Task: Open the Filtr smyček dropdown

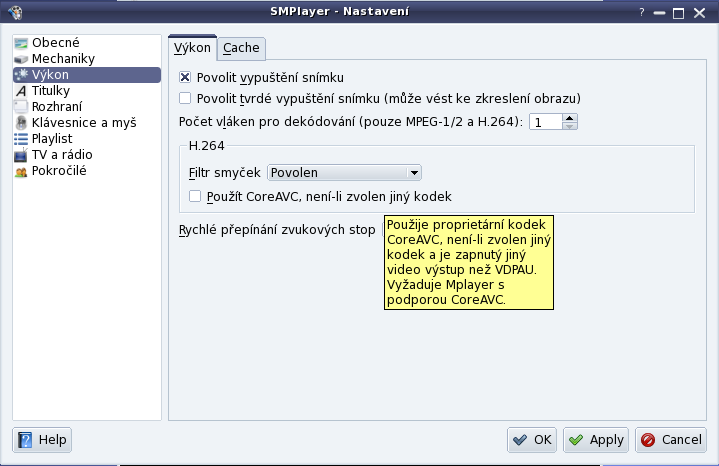Action: 344,172
